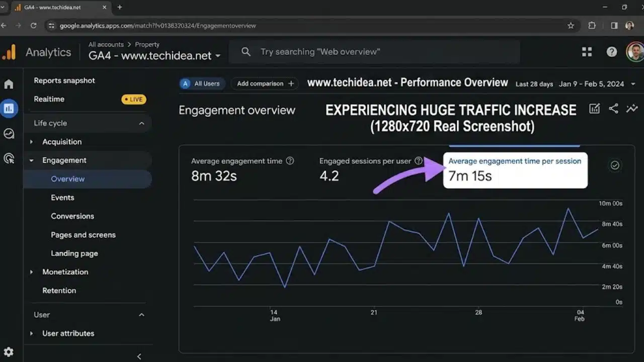Toggle the checkmark circle beside metric cards
Image resolution: width=644 pixels, height=362 pixels.
tap(615, 165)
